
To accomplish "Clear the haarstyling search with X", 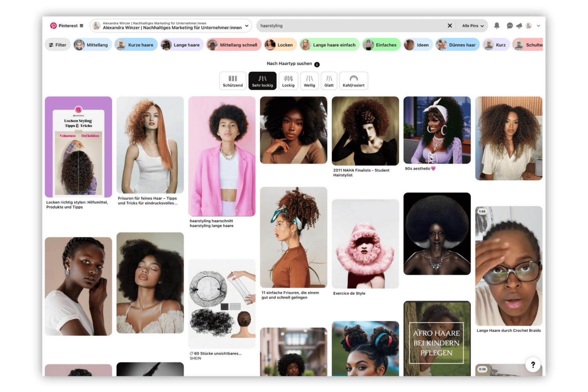I will click(x=450, y=26).
